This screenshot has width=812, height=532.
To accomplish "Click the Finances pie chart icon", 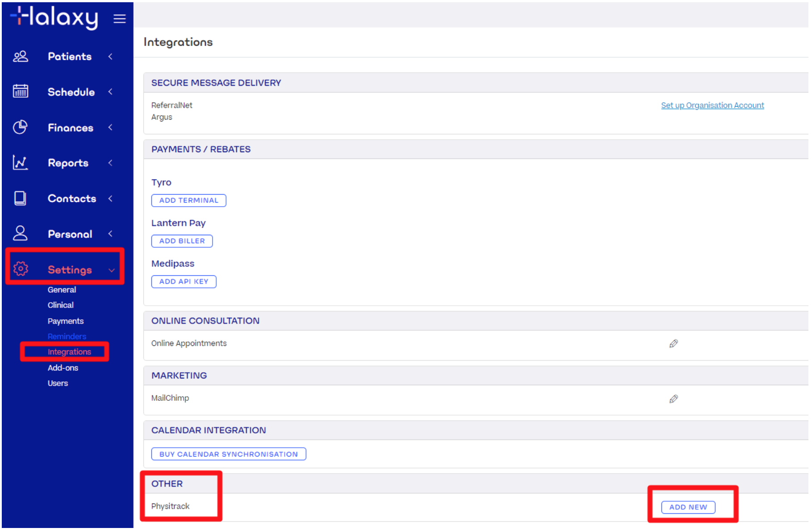I will 21,127.
